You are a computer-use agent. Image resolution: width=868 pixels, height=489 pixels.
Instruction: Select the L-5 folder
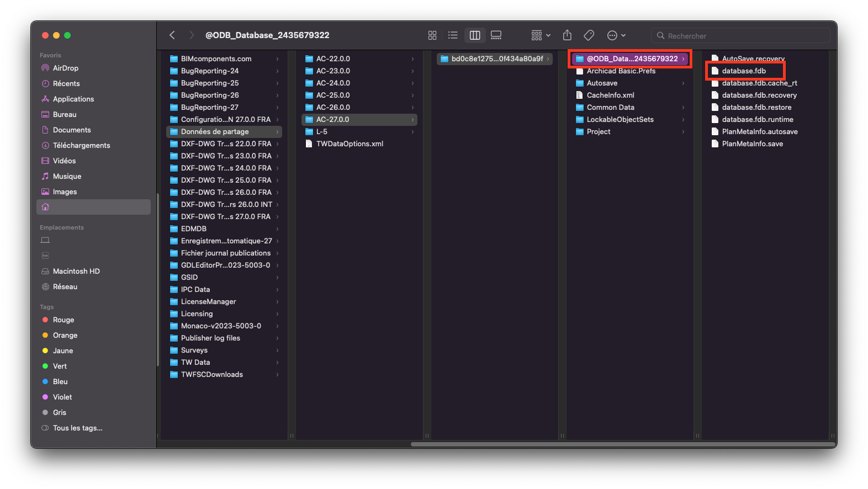(x=359, y=131)
